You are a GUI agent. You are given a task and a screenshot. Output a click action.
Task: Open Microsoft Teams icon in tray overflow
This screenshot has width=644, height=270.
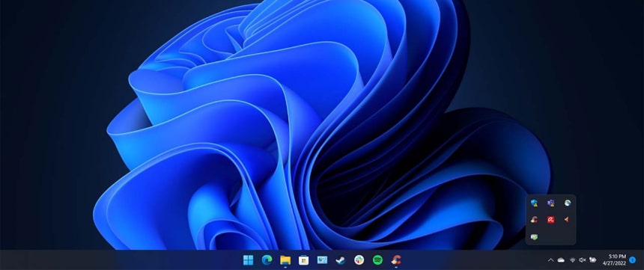pyautogui.click(x=550, y=203)
